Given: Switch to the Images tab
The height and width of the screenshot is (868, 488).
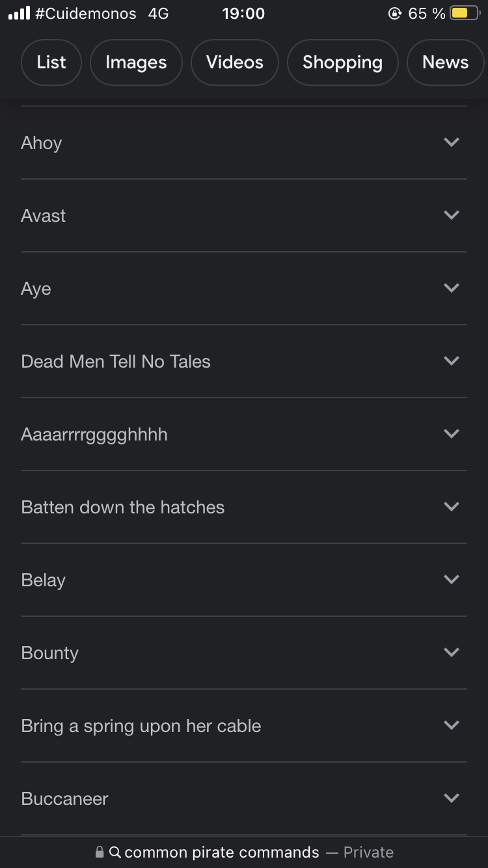Looking at the screenshot, I should click(136, 62).
